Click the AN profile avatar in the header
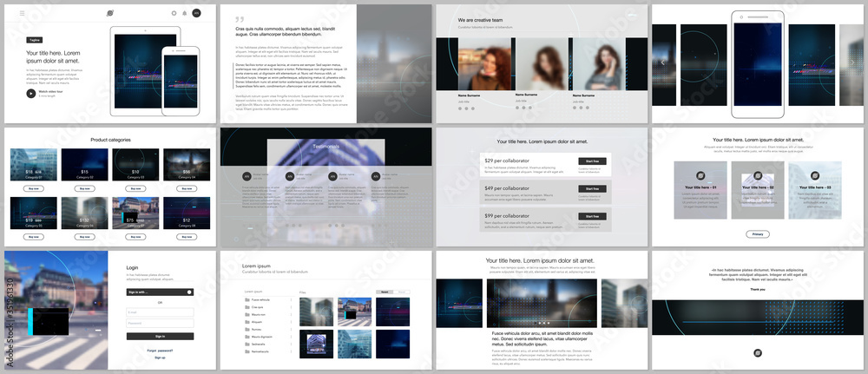 196,13
